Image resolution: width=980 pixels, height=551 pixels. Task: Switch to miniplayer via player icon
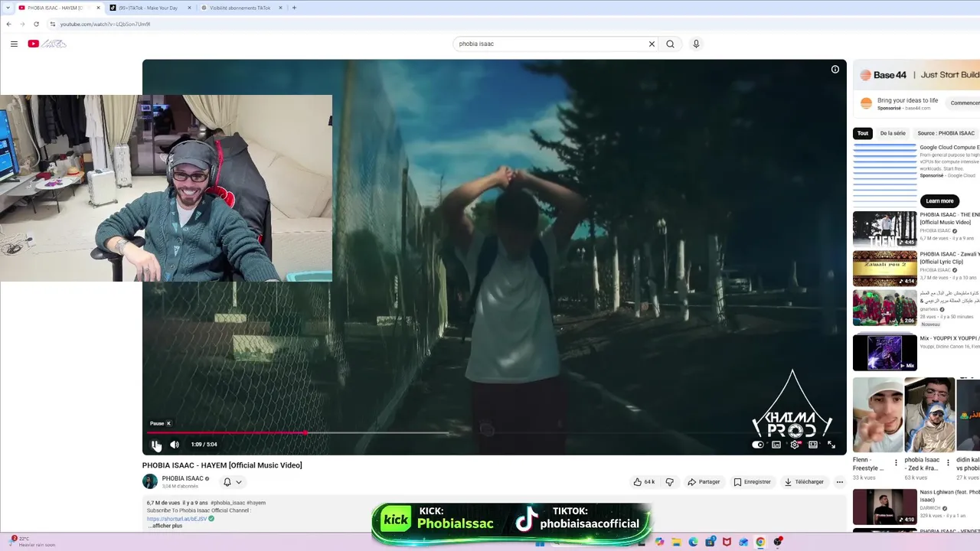pos(776,445)
